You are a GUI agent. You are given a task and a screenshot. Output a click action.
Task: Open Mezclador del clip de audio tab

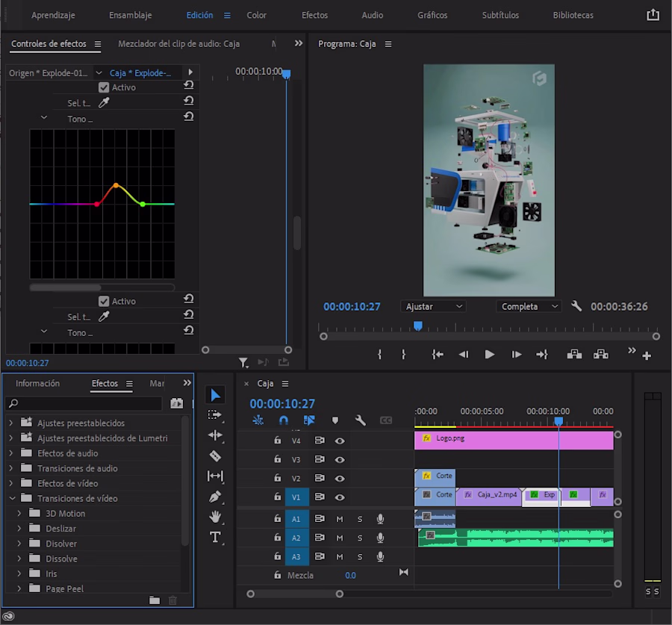(x=178, y=44)
